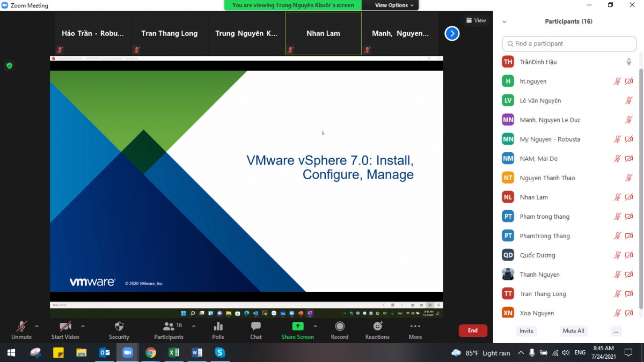
Task: Open share options arrow next to Share Screen
Action: coord(316,326)
